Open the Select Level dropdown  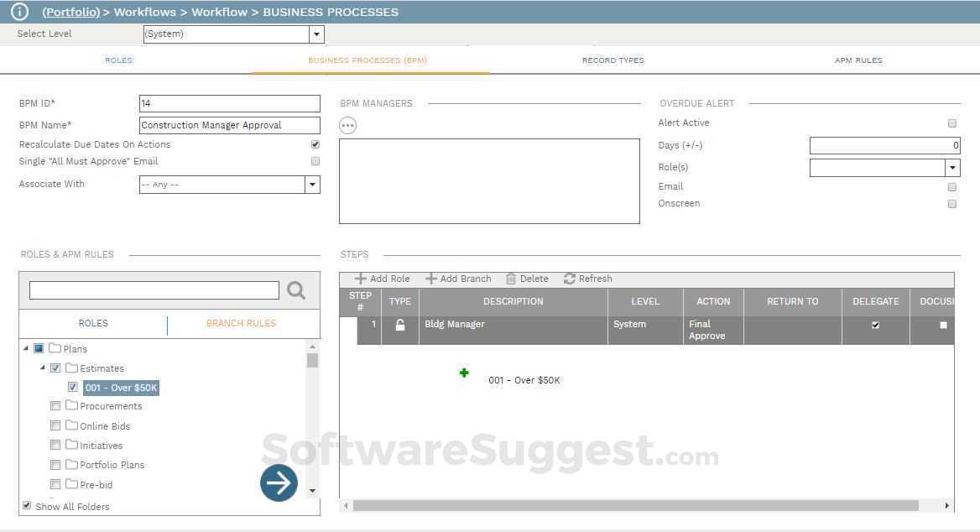(316, 34)
